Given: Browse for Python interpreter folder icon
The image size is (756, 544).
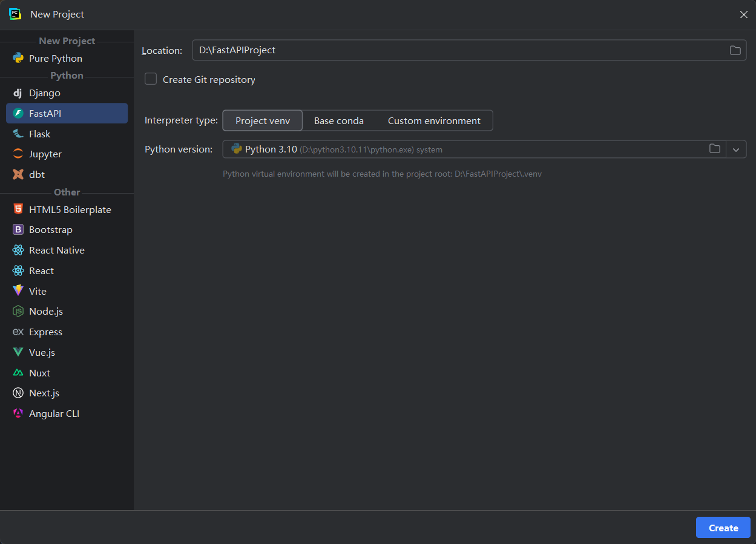Looking at the screenshot, I should tap(715, 149).
